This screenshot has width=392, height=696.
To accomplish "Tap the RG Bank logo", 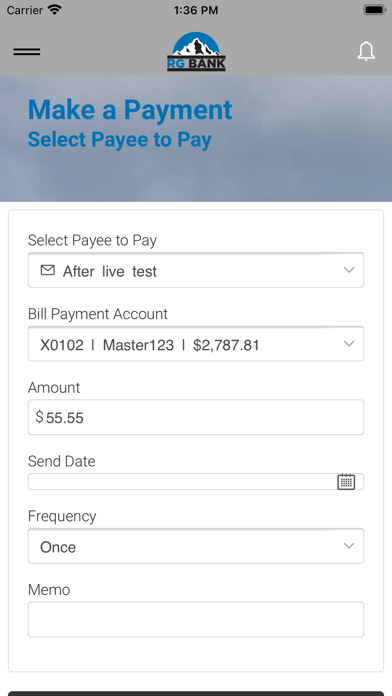I will coord(196,51).
